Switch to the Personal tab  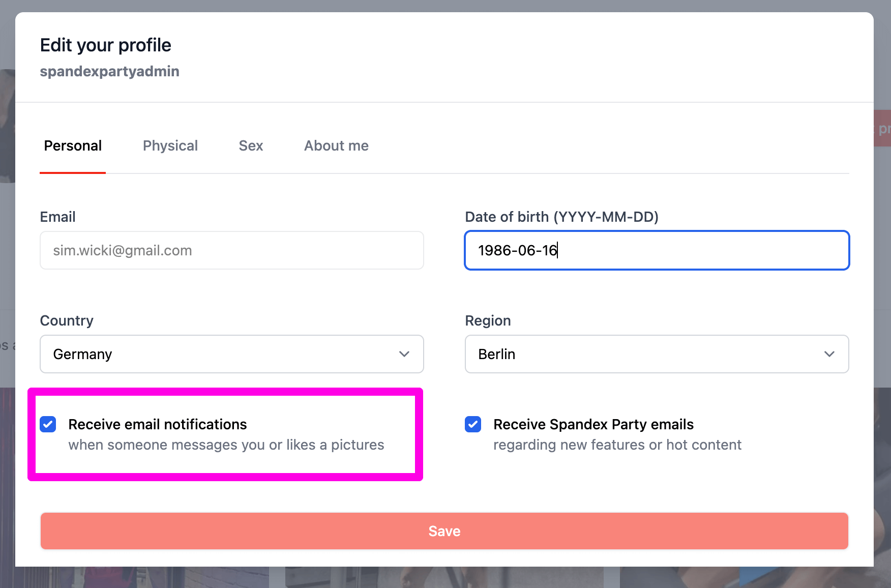(x=73, y=146)
